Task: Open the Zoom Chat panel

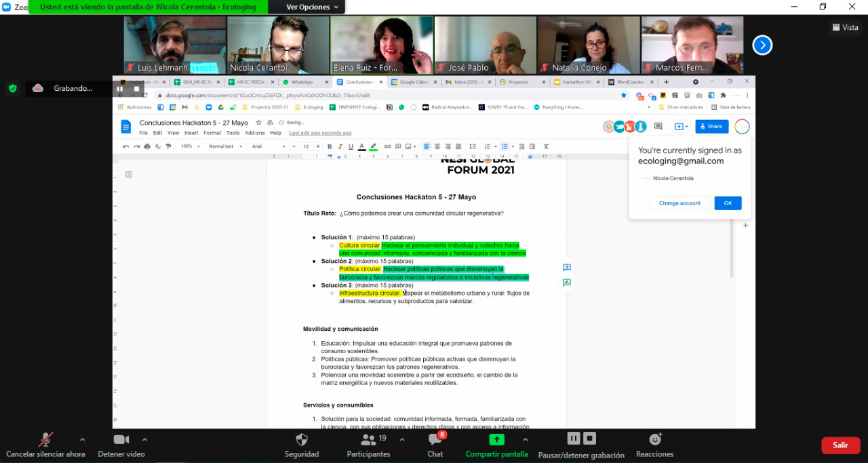Action: tap(435, 445)
